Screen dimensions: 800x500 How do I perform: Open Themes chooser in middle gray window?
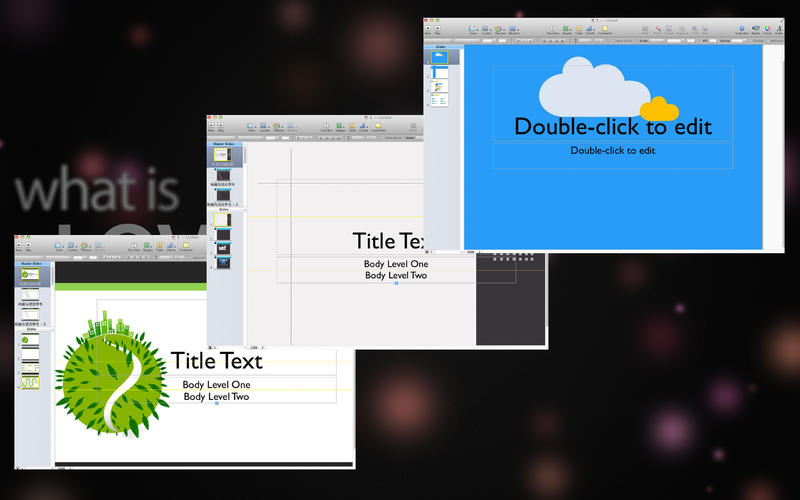(277, 127)
